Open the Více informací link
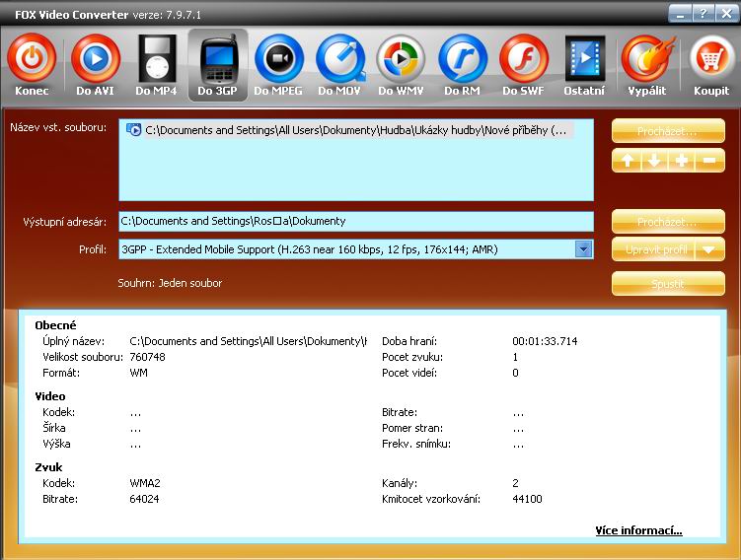741x560 pixels. pos(638,530)
